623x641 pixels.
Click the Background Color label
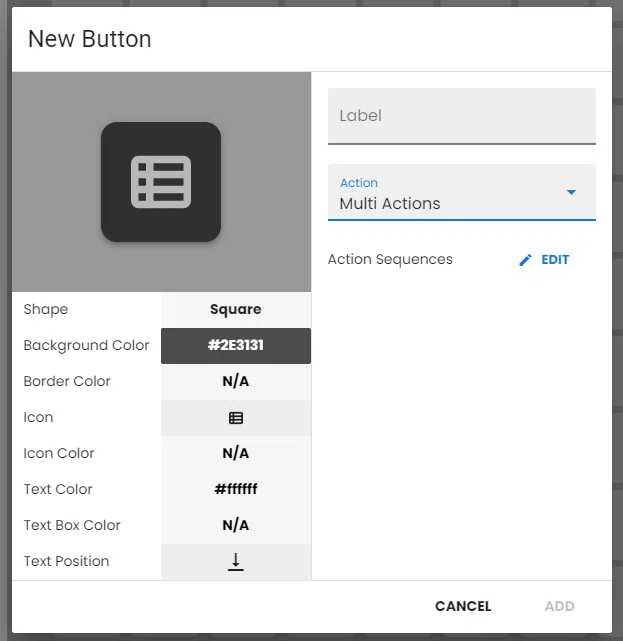pyautogui.click(x=86, y=345)
